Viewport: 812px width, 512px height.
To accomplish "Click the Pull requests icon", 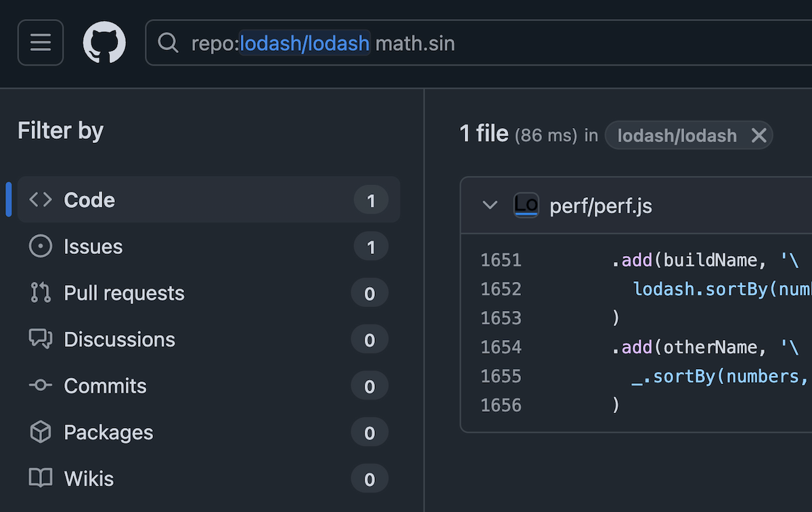I will [41, 293].
